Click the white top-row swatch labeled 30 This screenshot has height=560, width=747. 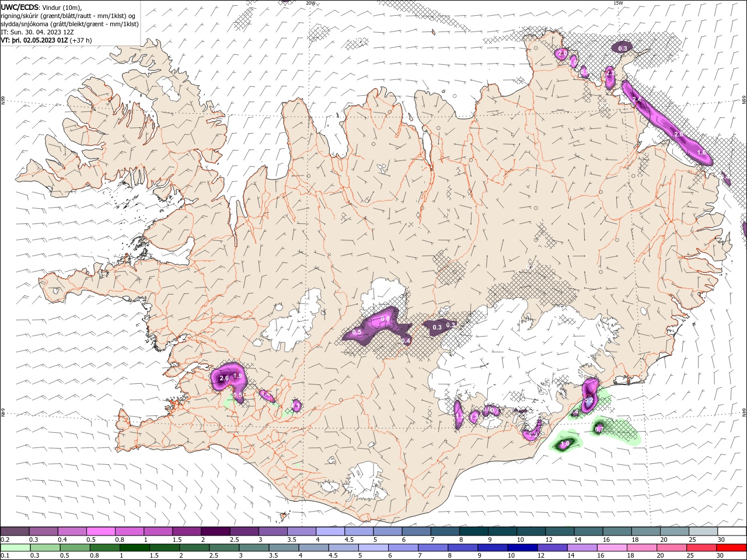732,531
